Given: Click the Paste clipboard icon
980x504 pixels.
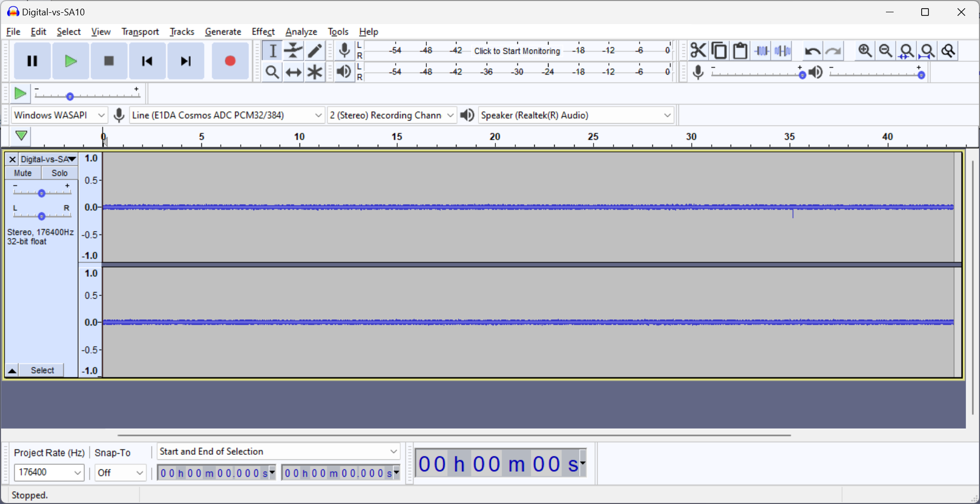Looking at the screenshot, I should pos(740,51).
